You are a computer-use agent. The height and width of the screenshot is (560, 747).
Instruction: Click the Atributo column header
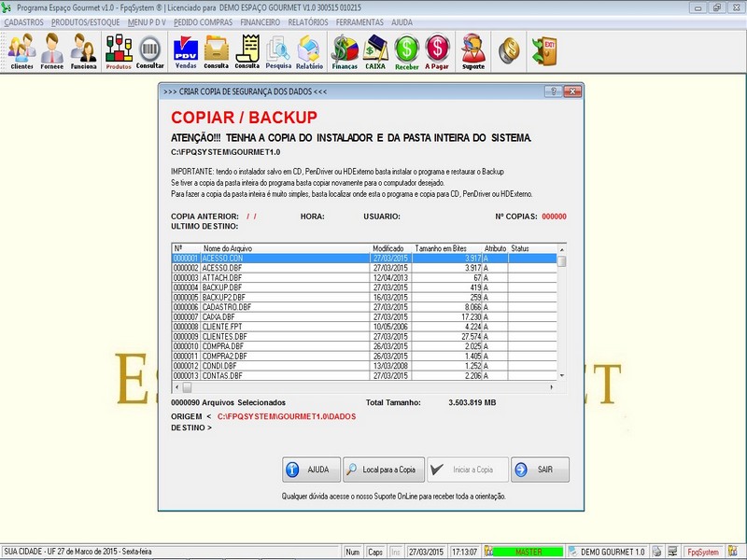click(x=496, y=248)
